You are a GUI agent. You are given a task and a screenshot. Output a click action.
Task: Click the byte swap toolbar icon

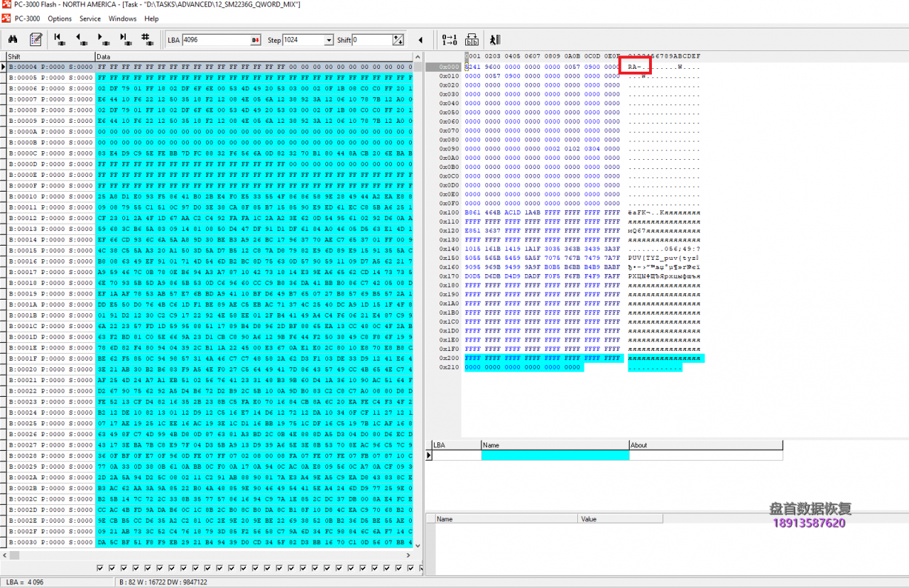471,40
